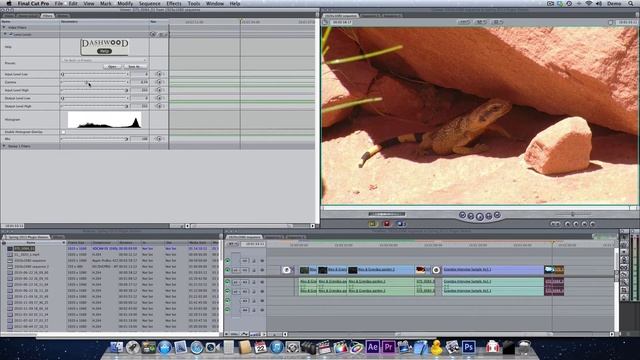Image resolution: width=640 pixels, height=360 pixels.
Task: Select the Crop tool in tool palette
Action: [624, 290]
